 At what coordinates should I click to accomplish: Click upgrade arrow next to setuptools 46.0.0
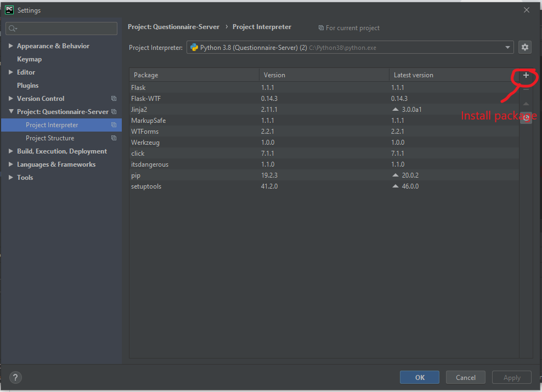(x=396, y=186)
